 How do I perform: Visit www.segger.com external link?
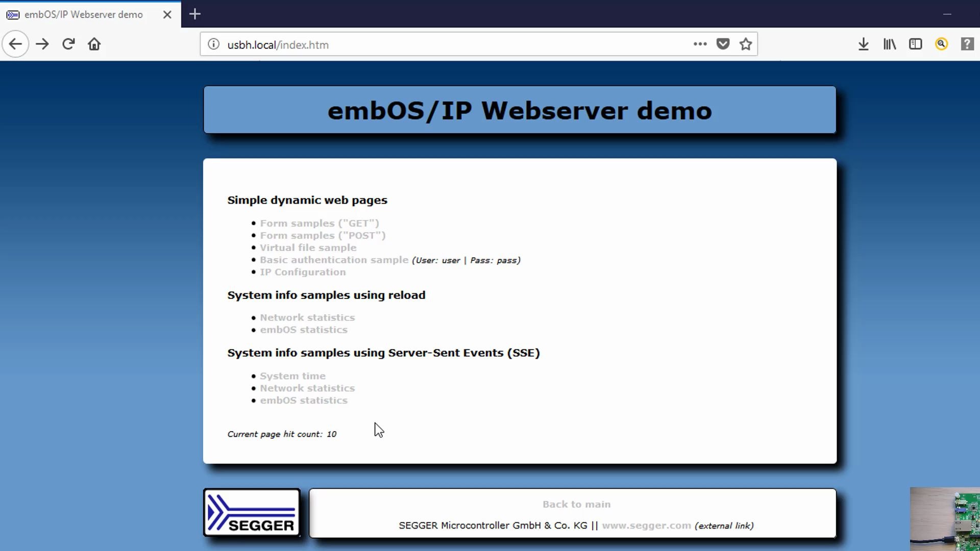coord(646,525)
